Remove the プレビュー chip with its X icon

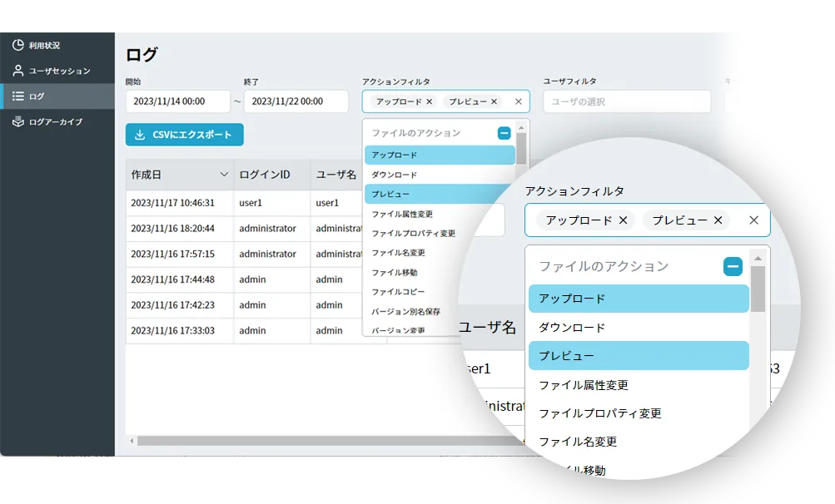click(494, 101)
